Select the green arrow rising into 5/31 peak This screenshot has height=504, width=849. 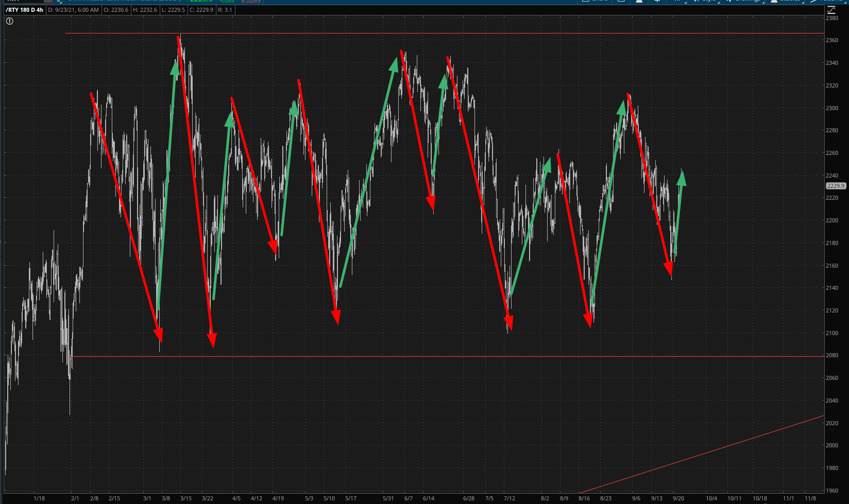point(368,172)
